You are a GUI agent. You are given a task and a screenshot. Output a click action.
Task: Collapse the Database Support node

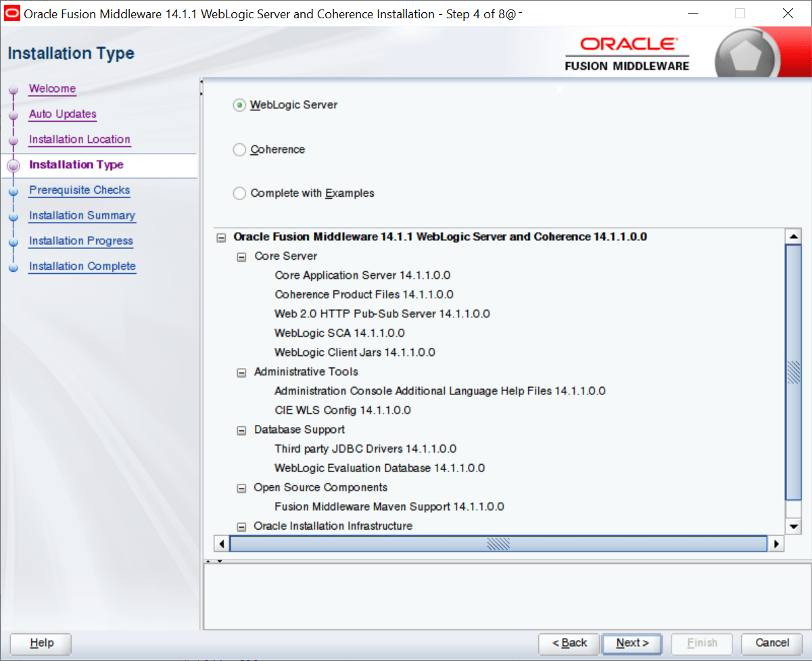[x=241, y=430]
